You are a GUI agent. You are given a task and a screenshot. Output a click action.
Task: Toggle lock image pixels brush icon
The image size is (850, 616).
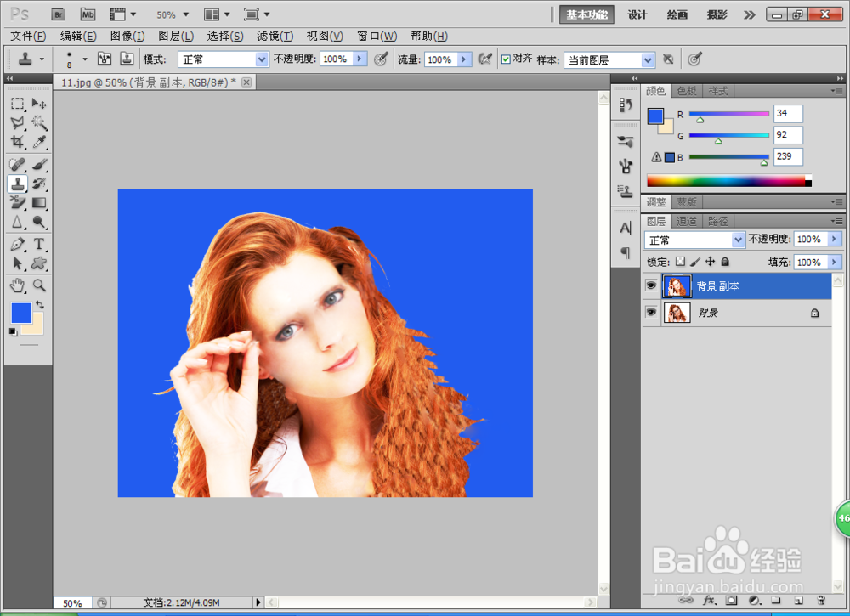695,262
